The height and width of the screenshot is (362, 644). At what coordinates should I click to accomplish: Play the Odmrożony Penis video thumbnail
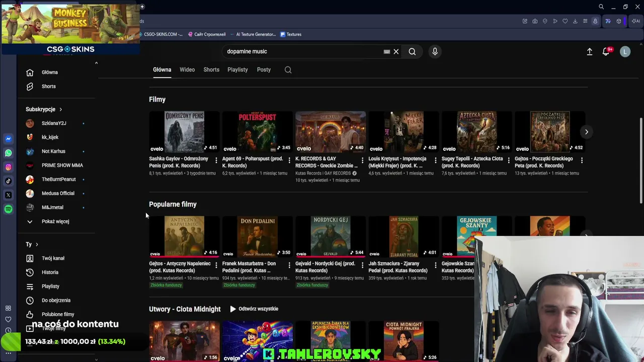tap(184, 132)
